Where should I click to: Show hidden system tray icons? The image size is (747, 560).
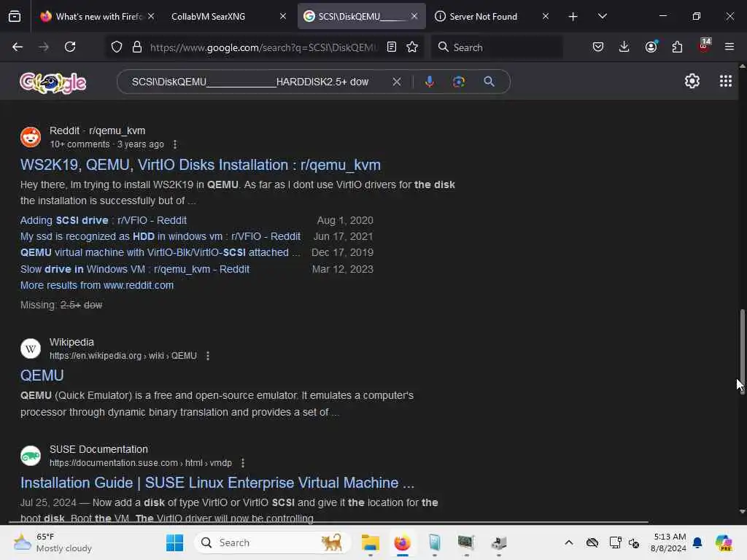[x=568, y=542]
